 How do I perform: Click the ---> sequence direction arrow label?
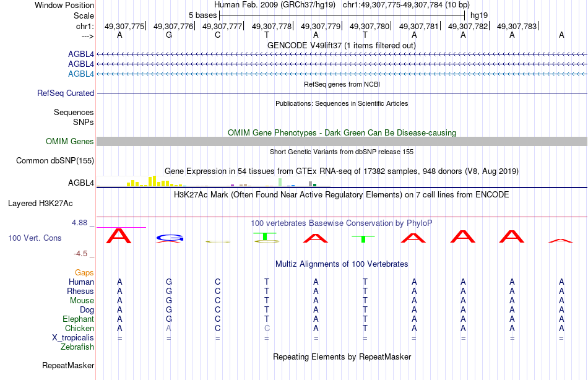point(87,36)
